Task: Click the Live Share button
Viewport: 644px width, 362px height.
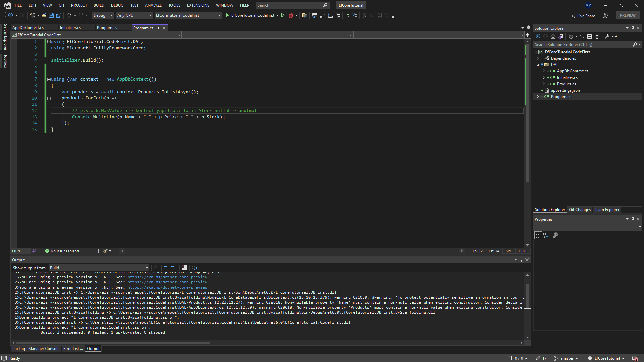Action: 583,16
